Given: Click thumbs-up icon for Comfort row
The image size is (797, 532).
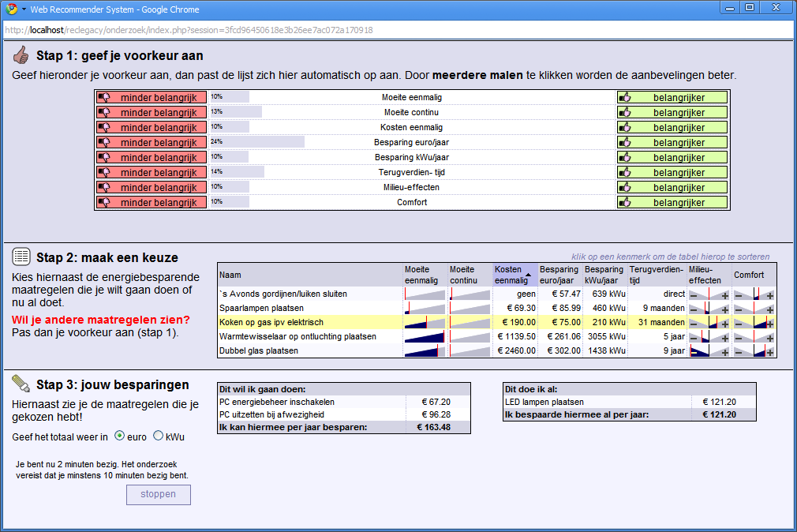Looking at the screenshot, I should tap(625, 202).
